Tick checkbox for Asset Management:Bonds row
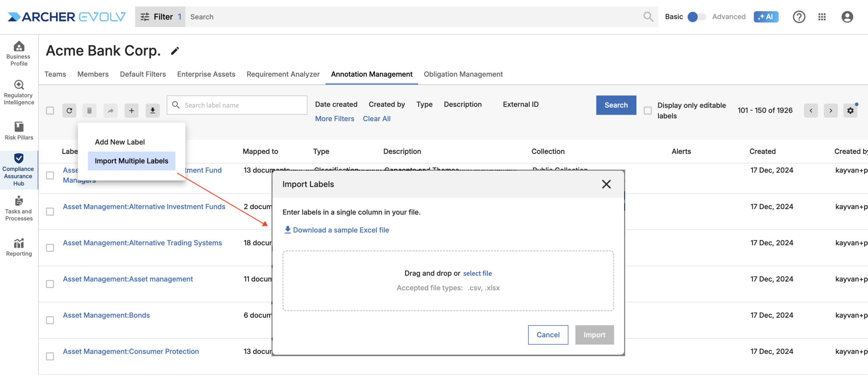Image resolution: width=868 pixels, height=375 pixels. point(50,320)
